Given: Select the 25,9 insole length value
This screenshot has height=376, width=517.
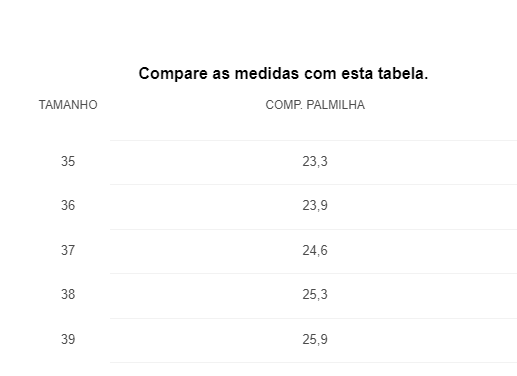Looking at the screenshot, I should tap(315, 340).
